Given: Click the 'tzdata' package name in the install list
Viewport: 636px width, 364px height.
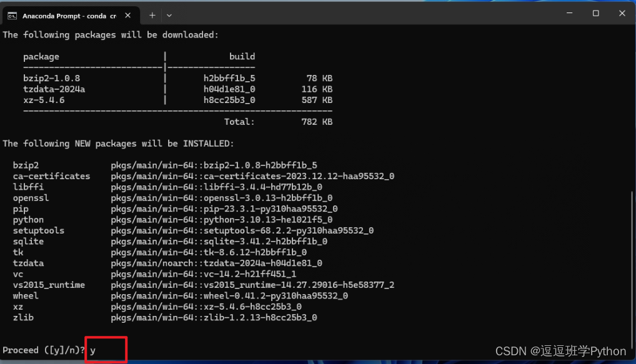Looking at the screenshot, I should click(x=28, y=263).
